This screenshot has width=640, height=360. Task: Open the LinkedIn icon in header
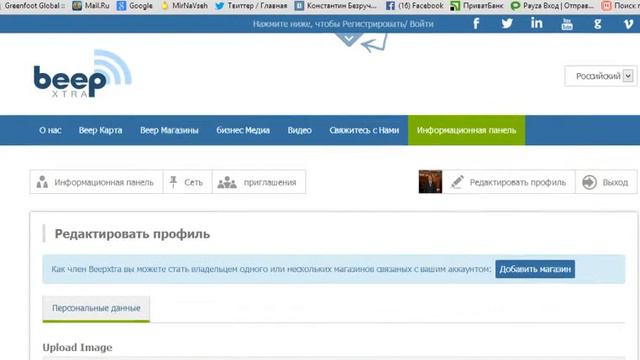pos(537,24)
